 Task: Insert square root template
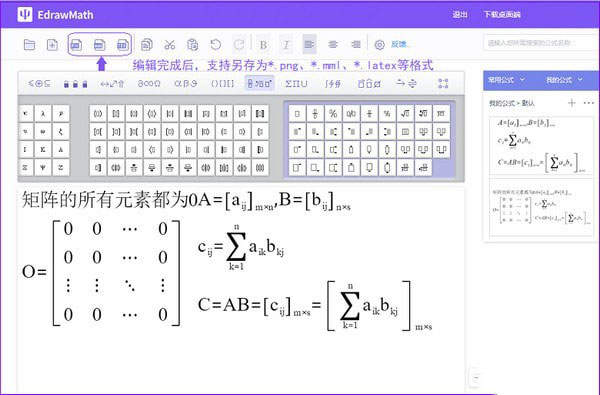(x=405, y=113)
